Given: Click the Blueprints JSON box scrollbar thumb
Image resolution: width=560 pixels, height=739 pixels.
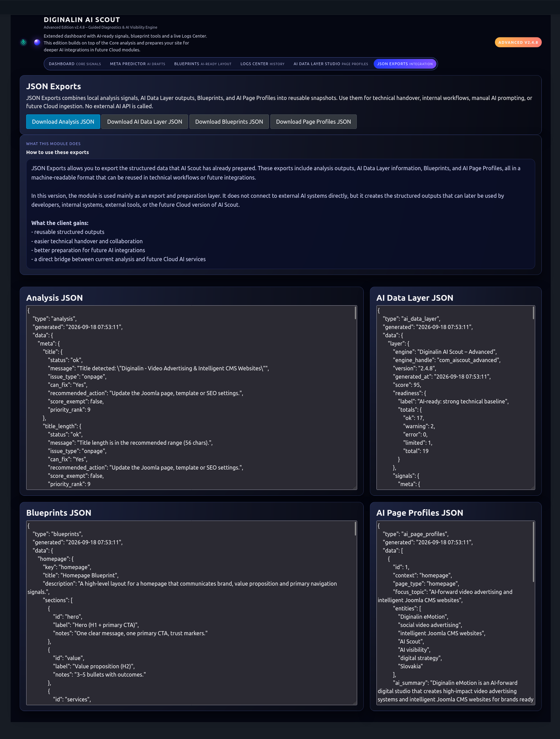Looking at the screenshot, I should coord(355,528).
